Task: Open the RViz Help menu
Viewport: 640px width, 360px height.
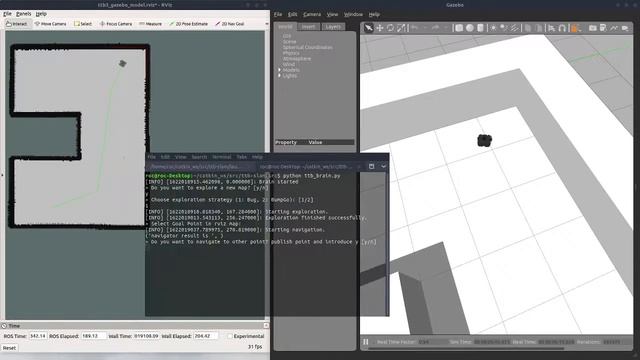Action: (41, 13)
